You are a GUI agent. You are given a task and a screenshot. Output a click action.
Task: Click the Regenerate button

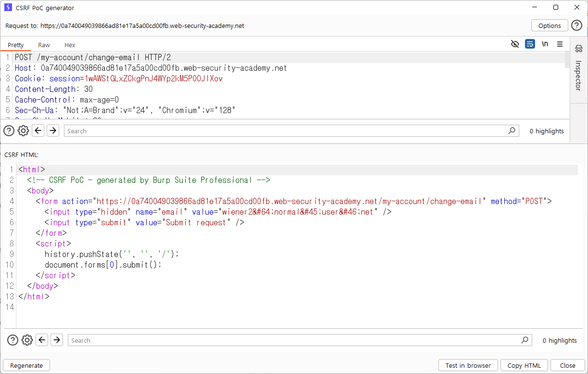[26, 365]
